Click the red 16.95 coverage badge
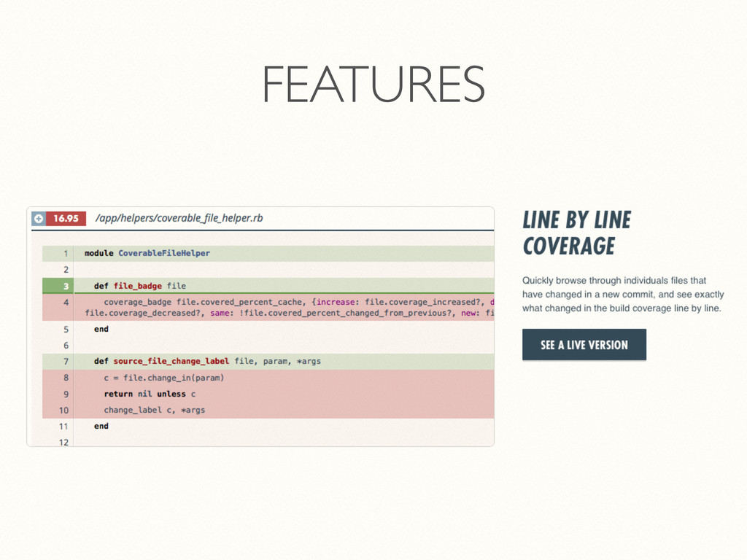The height and width of the screenshot is (560, 747). (x=66, y=219)
